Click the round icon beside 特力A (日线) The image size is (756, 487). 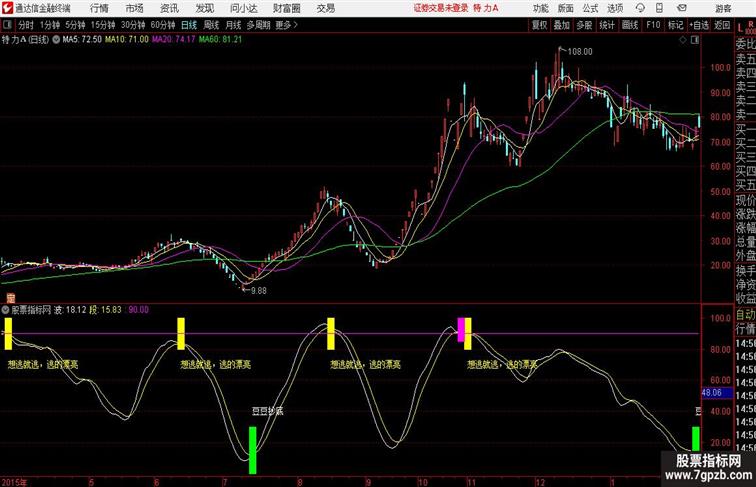tap(56, 40)
